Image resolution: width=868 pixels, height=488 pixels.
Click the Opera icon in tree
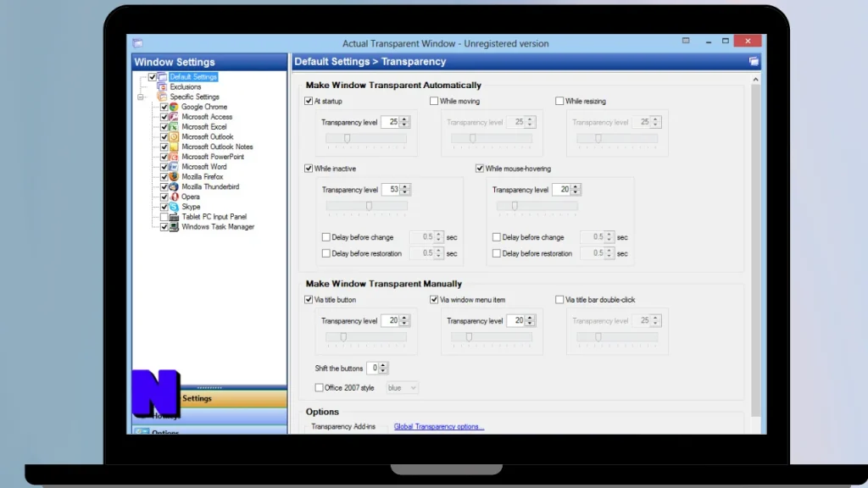174,197
